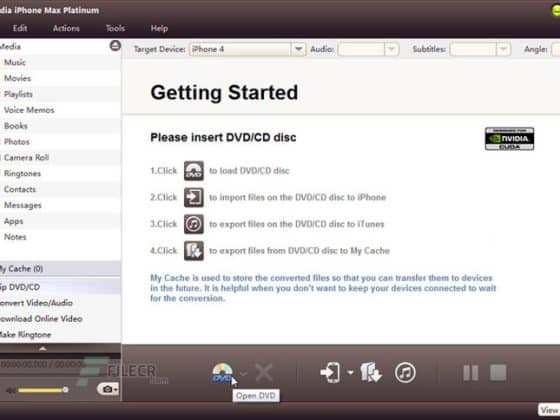The image size is (560, 420).
Task: Select Make Ringtone in sidebar
Action: coord(60,335)
